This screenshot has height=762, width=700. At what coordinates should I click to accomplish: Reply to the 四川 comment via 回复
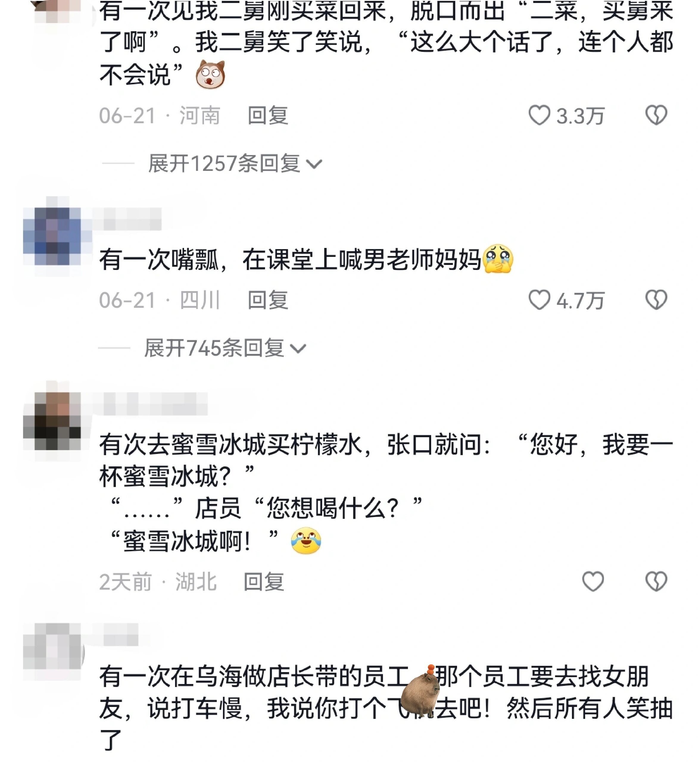[x=268, y=300]
